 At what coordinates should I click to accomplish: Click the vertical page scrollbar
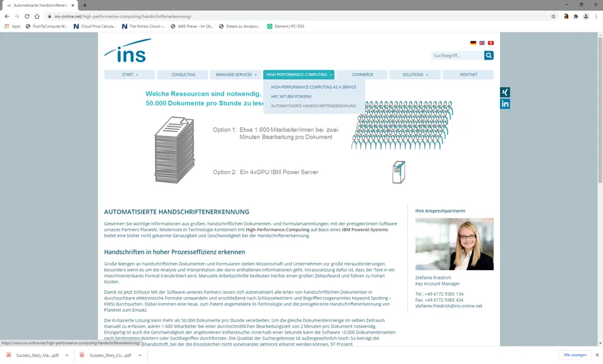[600, 110]
